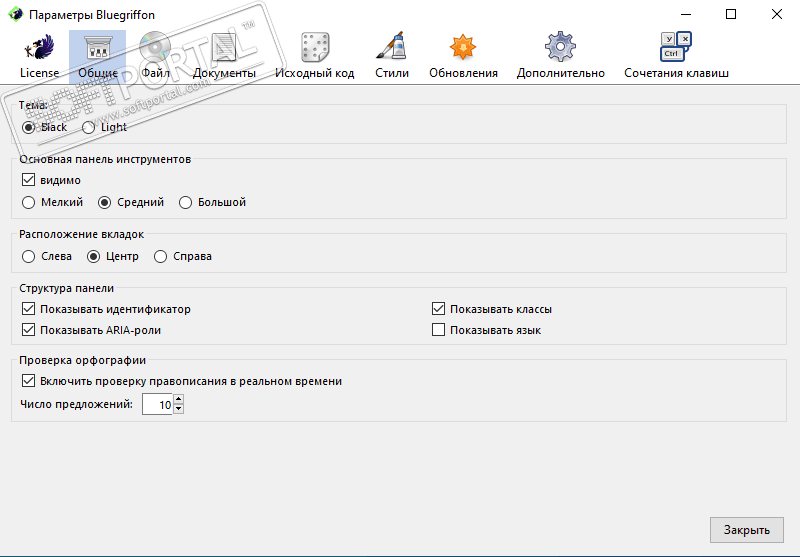Enable Показывать язык checkbox

[438, 330]
